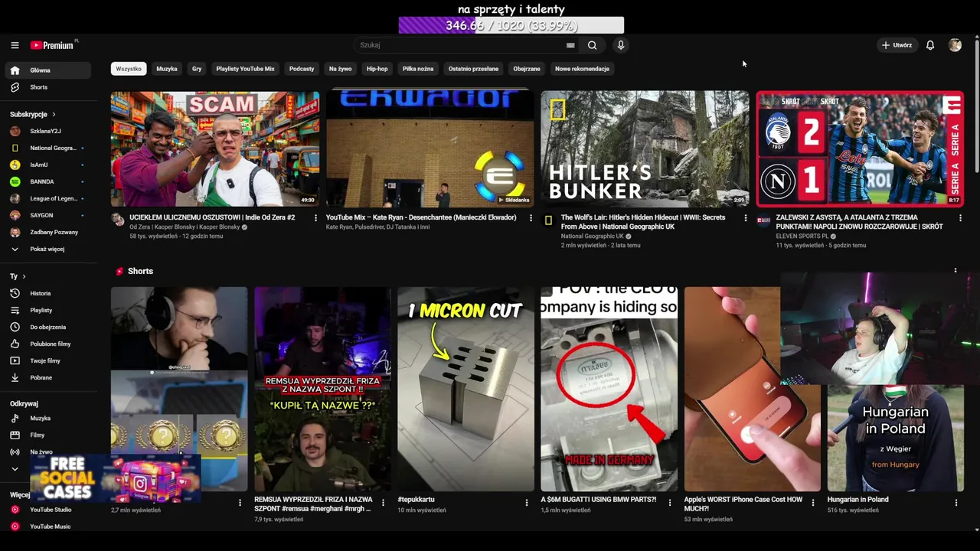980x551 pixels.
Task: Open the hamburger guide menu
Action: click(15, 45)
